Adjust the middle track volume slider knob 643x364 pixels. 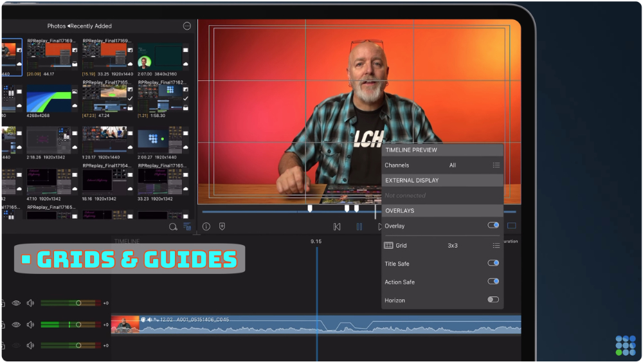(78, 325)
